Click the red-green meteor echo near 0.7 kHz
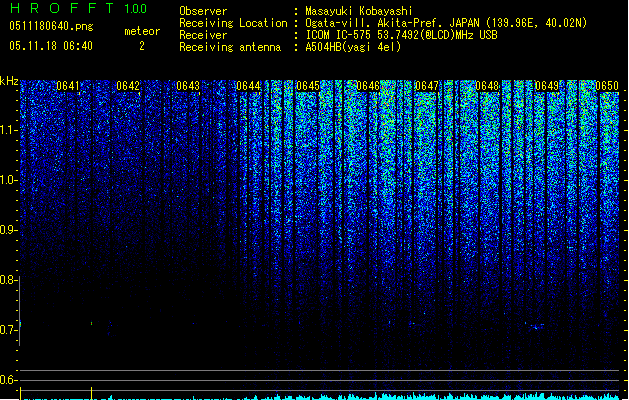The image size is (629, 400). coord(91,323)
